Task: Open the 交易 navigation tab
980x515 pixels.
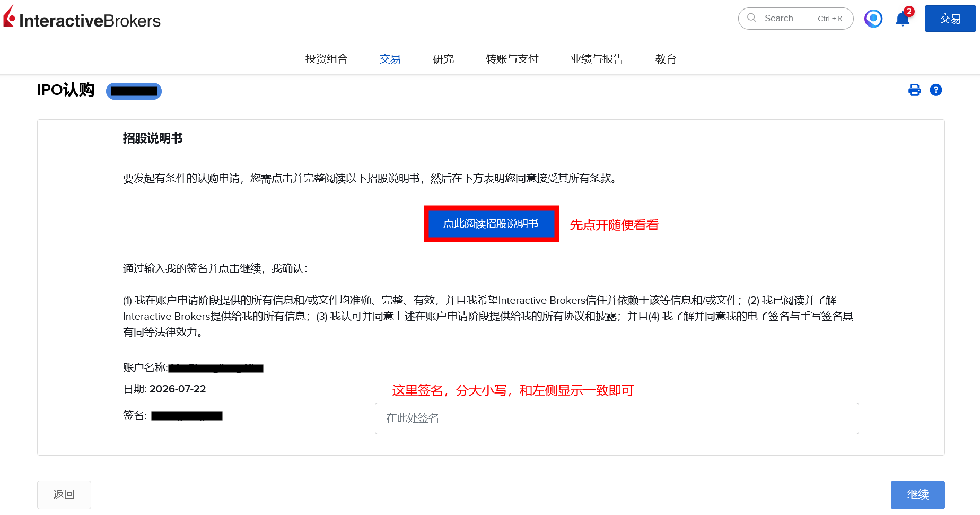Action: 390,59
